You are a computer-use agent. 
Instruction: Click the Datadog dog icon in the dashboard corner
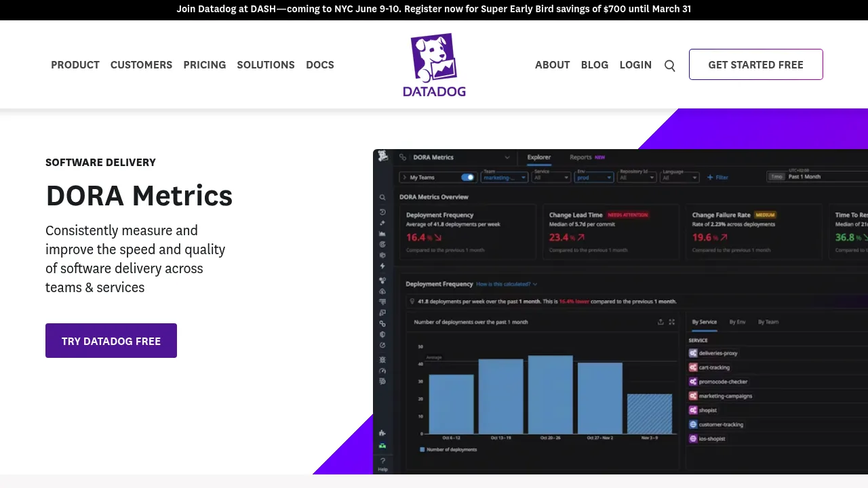tap(383, 157)
